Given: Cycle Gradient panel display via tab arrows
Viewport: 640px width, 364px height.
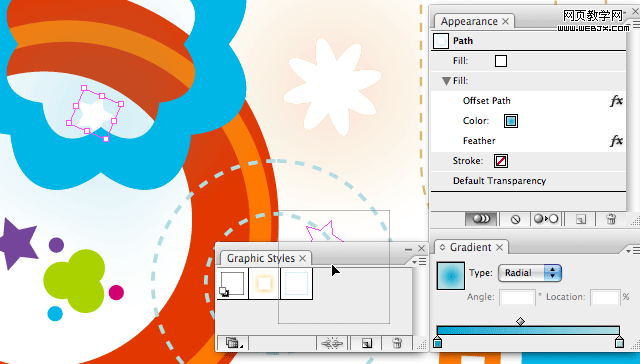Looking at the screenshot, I should [442, 247].
